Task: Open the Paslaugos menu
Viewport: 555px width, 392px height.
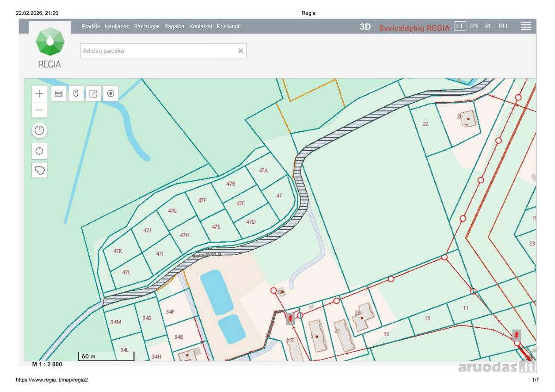Action: click(x=147, y=26)
